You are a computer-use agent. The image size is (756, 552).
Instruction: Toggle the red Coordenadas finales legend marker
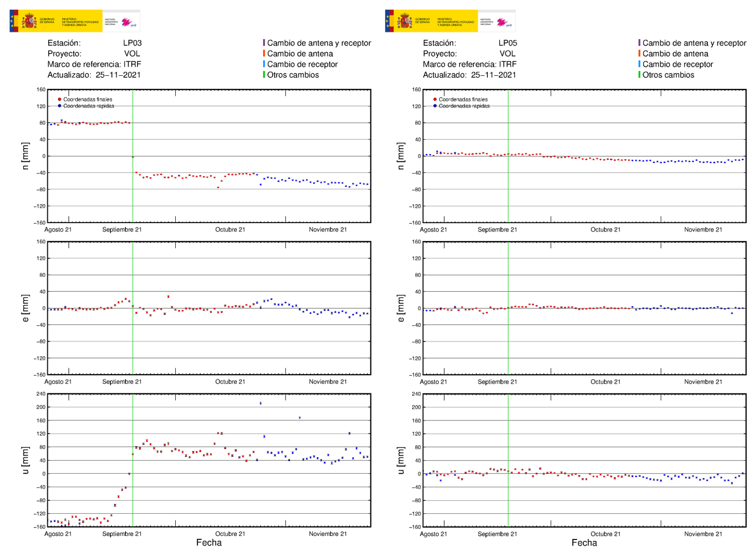pos(59,99)
